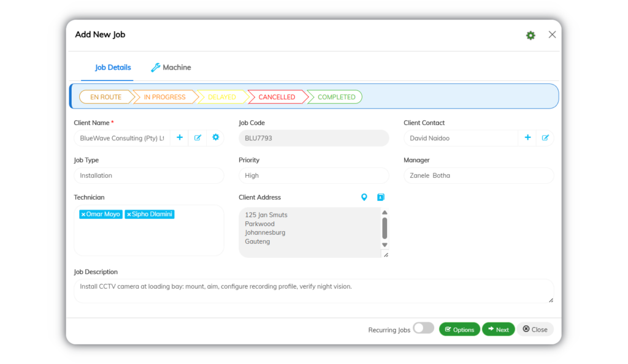Viewport: 628px width, 364px height.
Task: Open address book icon for Client Address
Action: tap(380, 197)
